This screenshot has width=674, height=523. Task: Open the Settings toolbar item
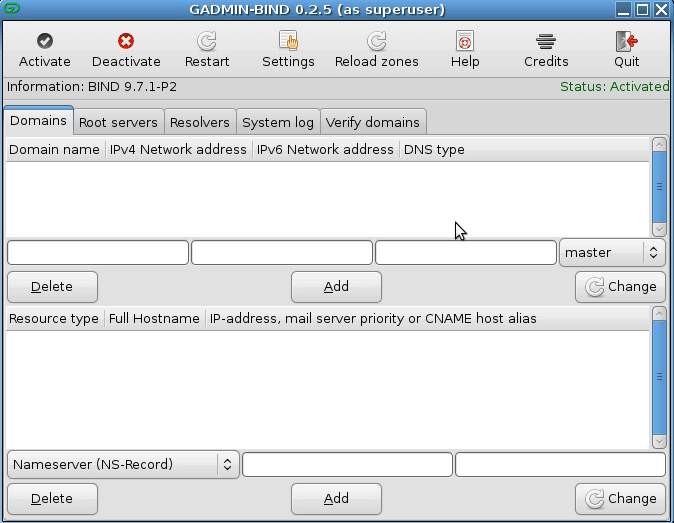pyautogui.click(x=288, y=50)
